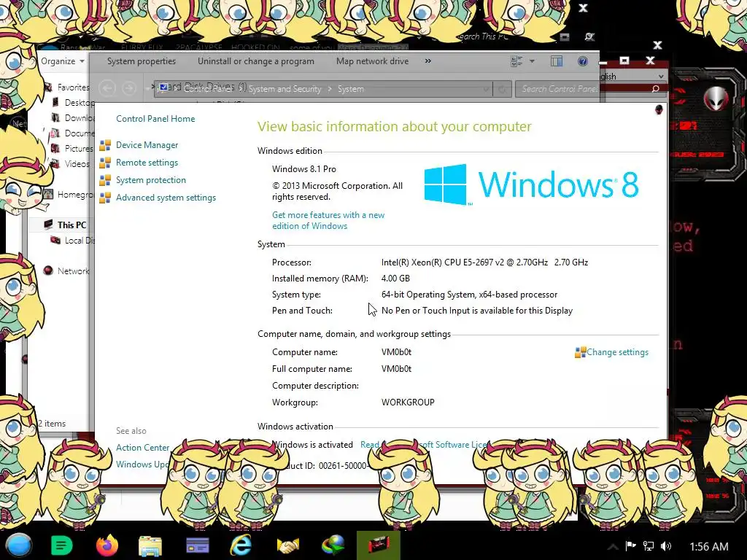
Task: Click the Back navigation arrow
Action: (108, 88)
